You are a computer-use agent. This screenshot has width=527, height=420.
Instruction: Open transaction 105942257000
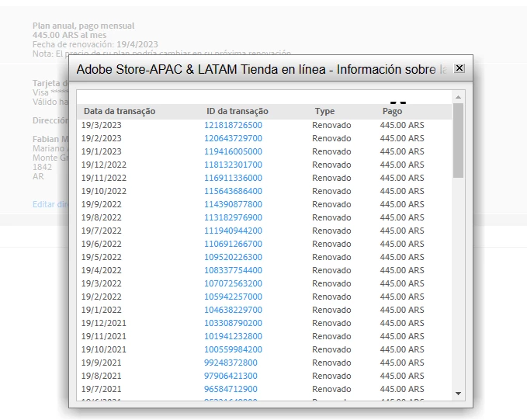(233, 297)
